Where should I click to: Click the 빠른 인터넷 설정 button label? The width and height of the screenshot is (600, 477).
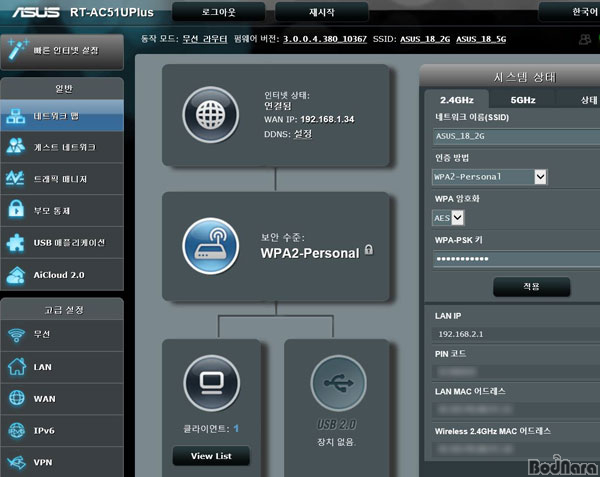(66, 50)
